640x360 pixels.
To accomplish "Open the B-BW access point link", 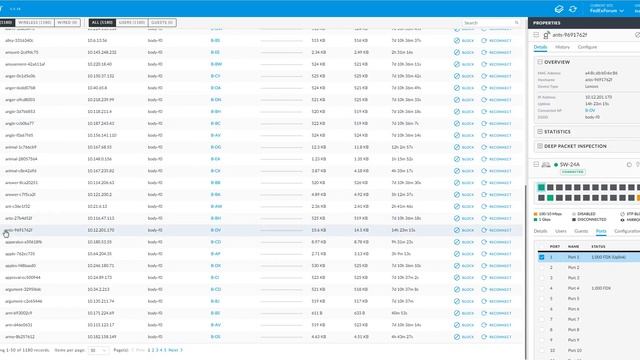I will pos(216,64).
